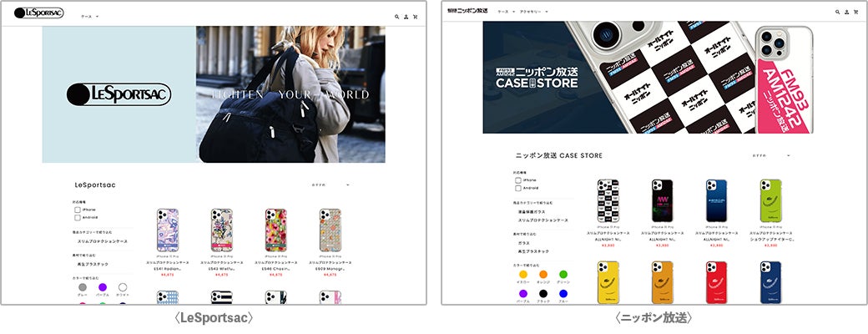Viewport: 868px width, 334px height.
Task: Open the user account icon on ニッポン放送 store
Action: [x=847, y=12]
